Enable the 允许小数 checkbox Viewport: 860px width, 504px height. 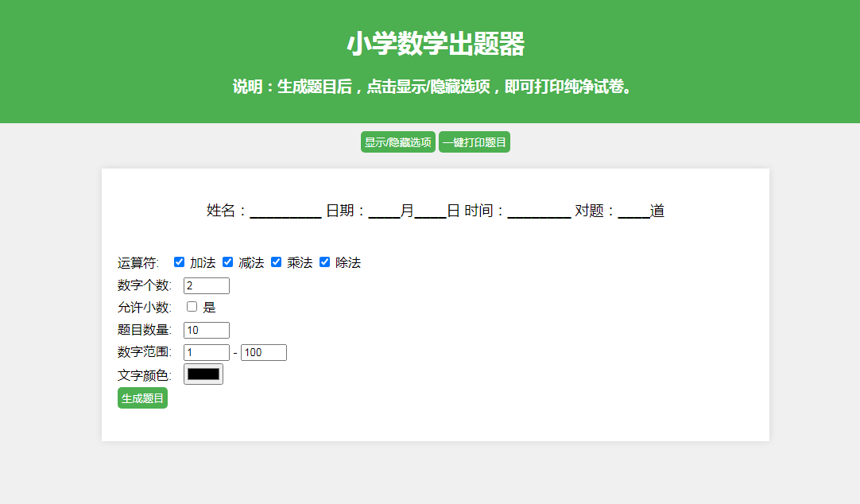coord(192,307)
